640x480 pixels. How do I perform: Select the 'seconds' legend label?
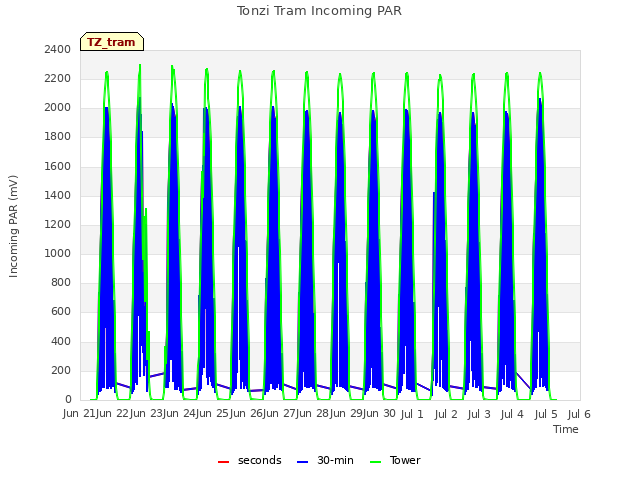coord(260,460)
